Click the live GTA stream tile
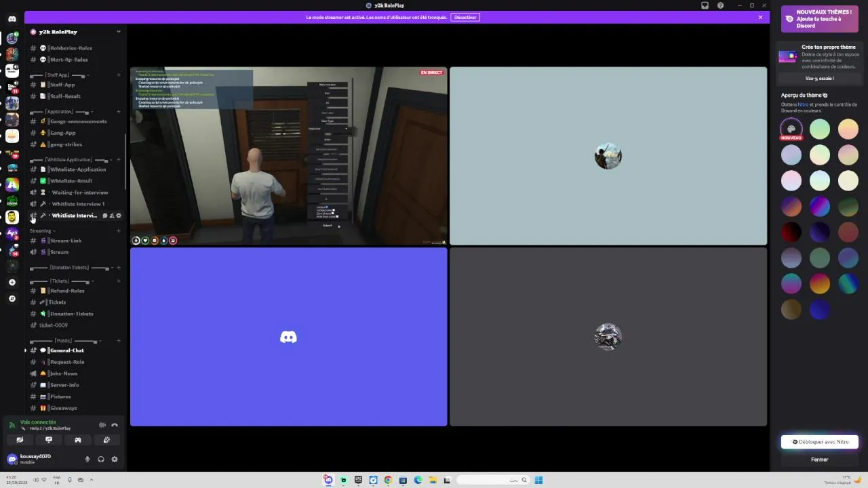Screen dimensions: 868x488 [288, 156]
